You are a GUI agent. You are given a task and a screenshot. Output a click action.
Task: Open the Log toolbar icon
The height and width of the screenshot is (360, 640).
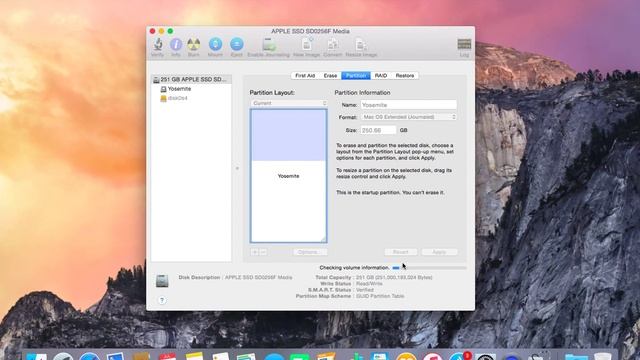pyautogui.click(x=464, y=44)
